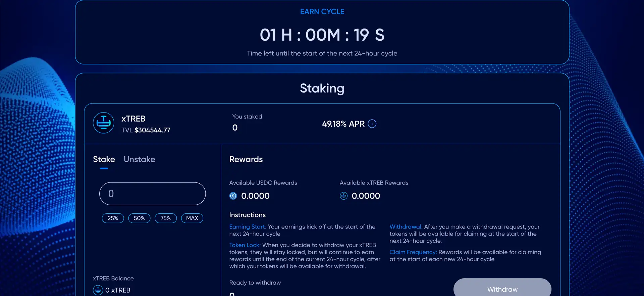Choose the 50% amount preset

[139, 218]
